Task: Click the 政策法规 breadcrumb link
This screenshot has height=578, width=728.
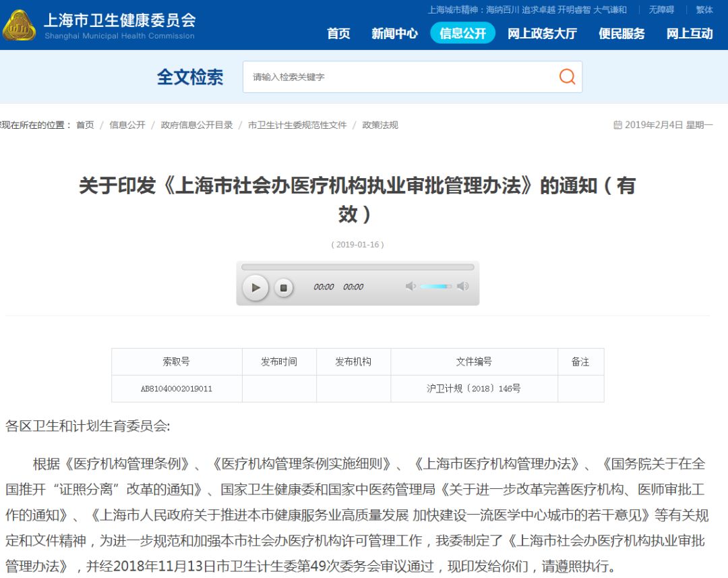Action: click(380, 125)
